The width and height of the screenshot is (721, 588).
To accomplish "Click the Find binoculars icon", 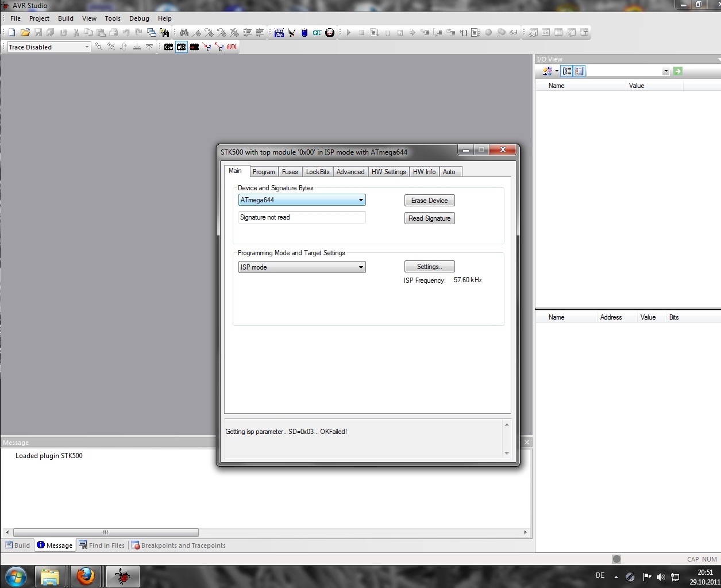I will (x=184, y=33).
